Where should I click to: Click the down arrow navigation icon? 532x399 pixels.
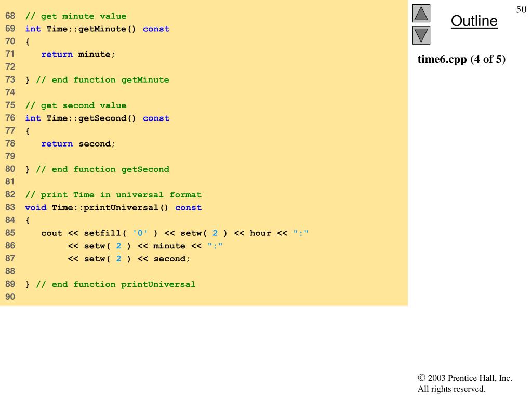(x=421, y=35)
